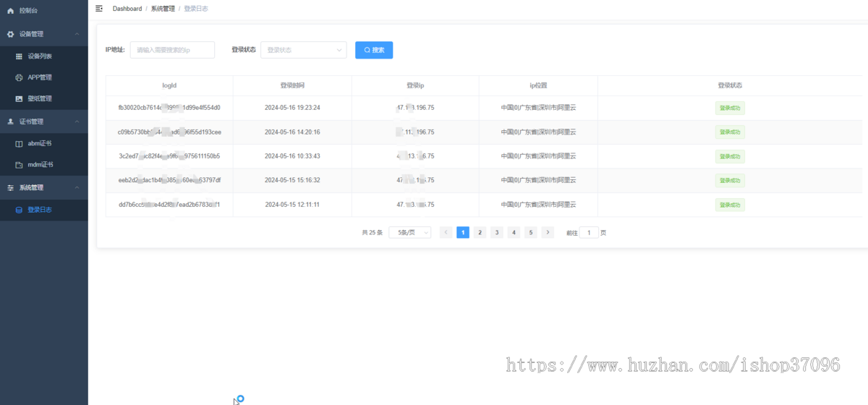Go to page 5
The height and width of the screenshot is (405, 868).
coord(531,232)
